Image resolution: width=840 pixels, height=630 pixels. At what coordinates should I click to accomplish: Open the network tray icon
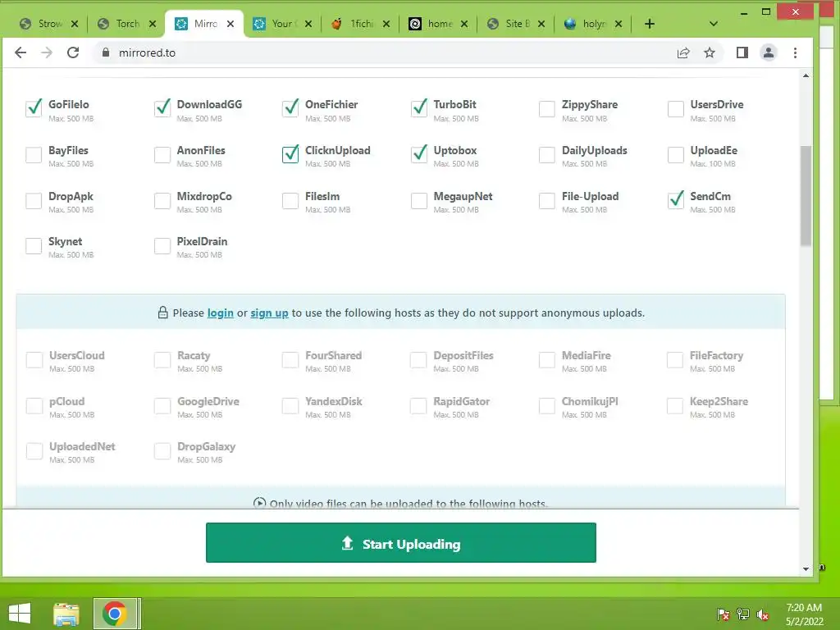[743, 614]
